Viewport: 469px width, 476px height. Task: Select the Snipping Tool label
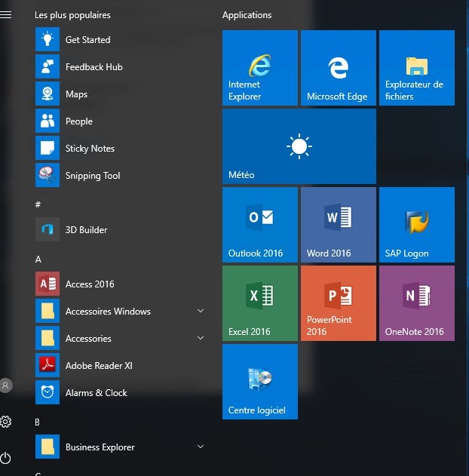coord(93,176)
